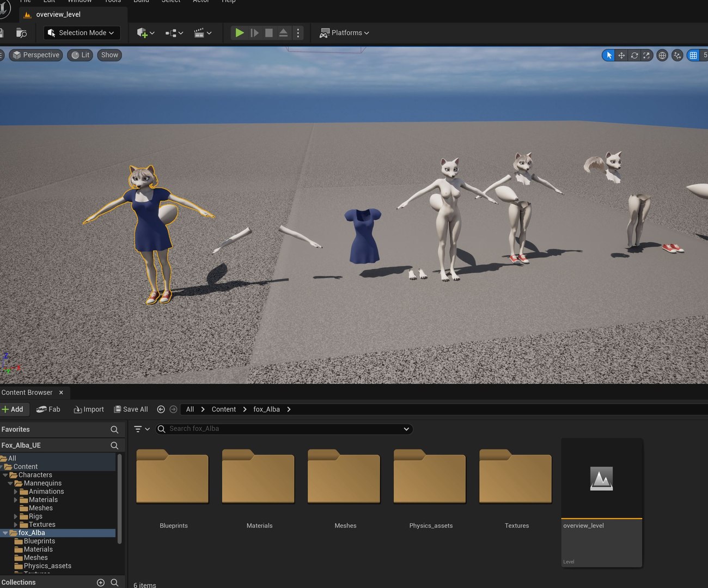Select the Content Browser tab
Viewport: 708px width, 588px height.
[27, 393]
